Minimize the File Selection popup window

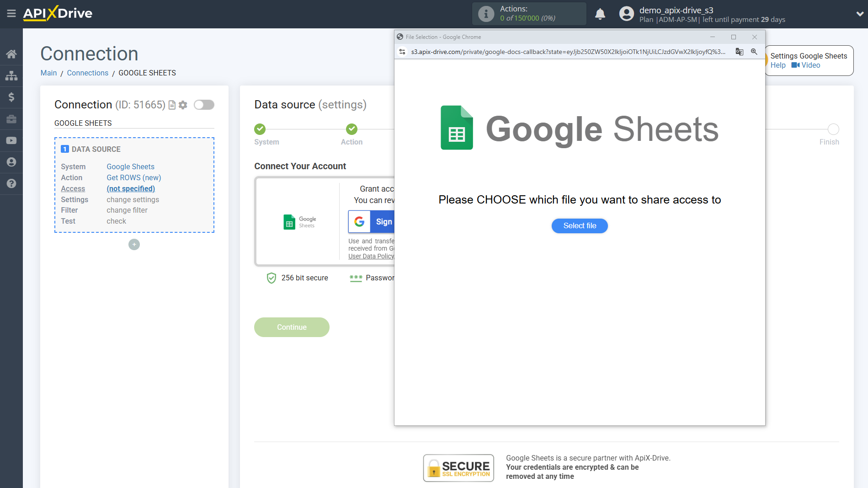coord(712,37)
